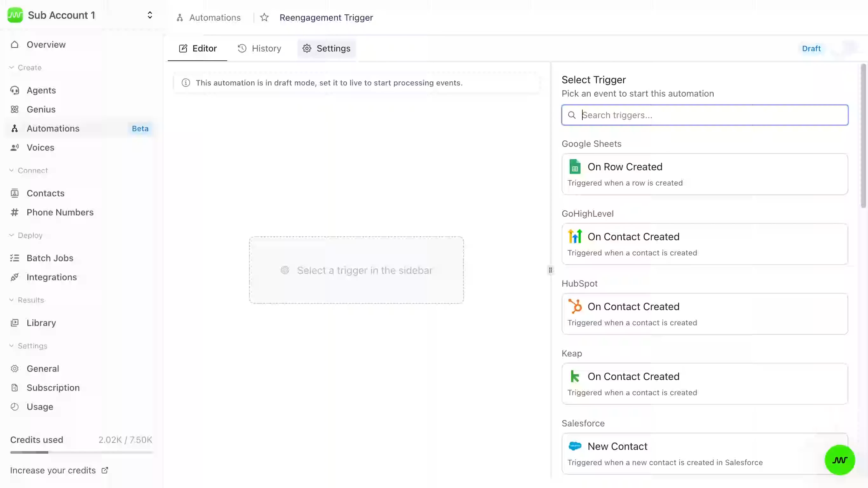
Task: Click the magnifier icon in trigger search
Action: (x=572, y=115)
